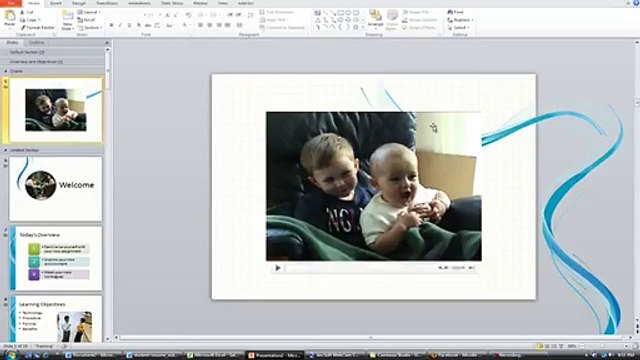Activate the Format Painter tool
640x360 pixels.
point(38,27)
